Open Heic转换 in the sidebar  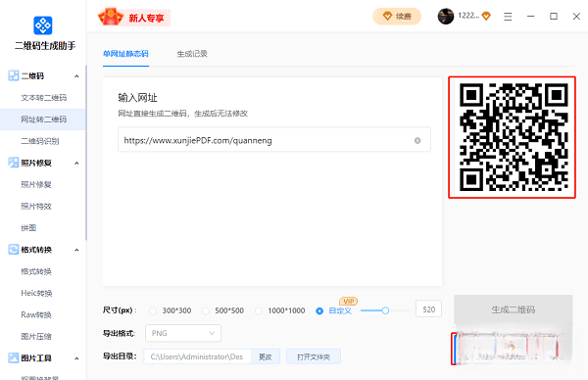pyautogui.click(x=36, y=294)
